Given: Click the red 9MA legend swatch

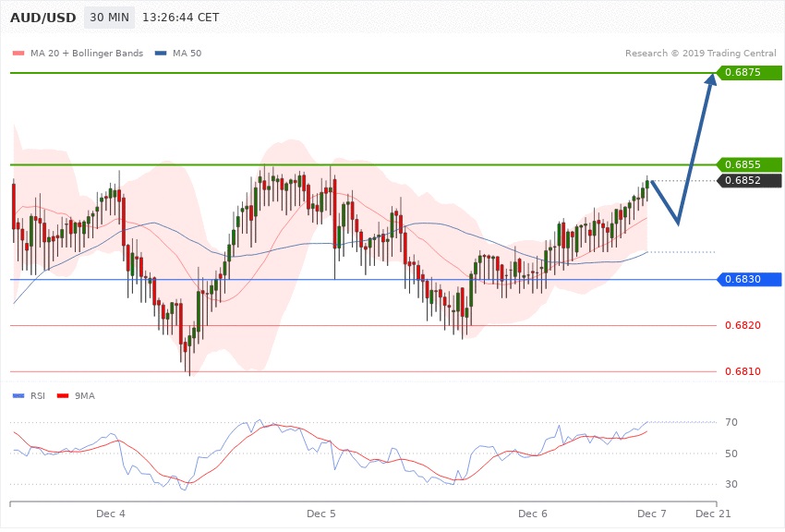Looking at the screenshot, I should coord(63,395).
